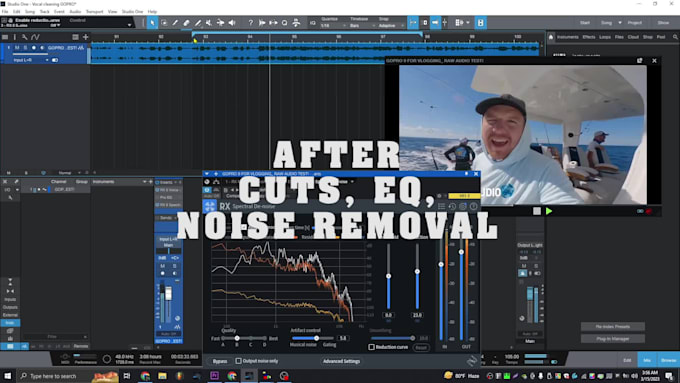Open the Browse view button
680x383 pixels.
(668, 360)
